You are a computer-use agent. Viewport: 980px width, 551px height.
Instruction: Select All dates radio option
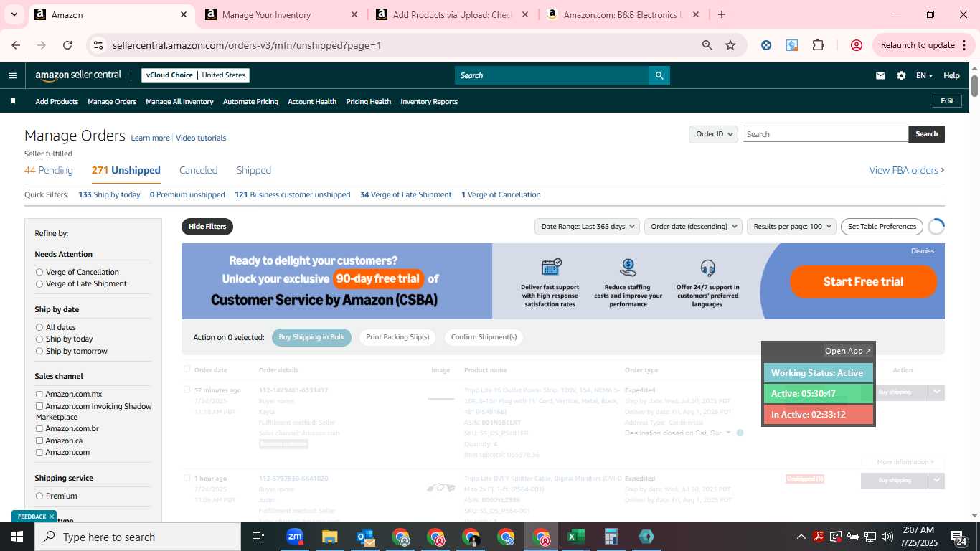[x=39, y=327]
